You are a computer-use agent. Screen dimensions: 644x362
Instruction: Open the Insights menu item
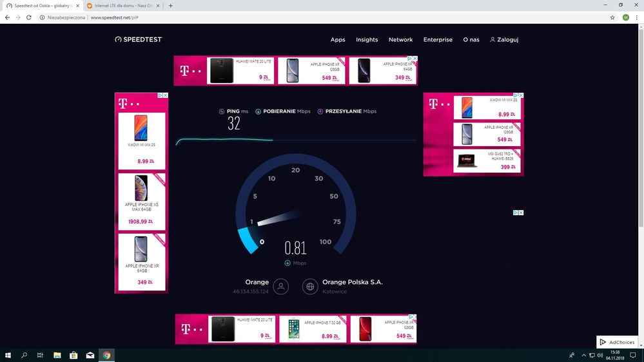[367, 40]
